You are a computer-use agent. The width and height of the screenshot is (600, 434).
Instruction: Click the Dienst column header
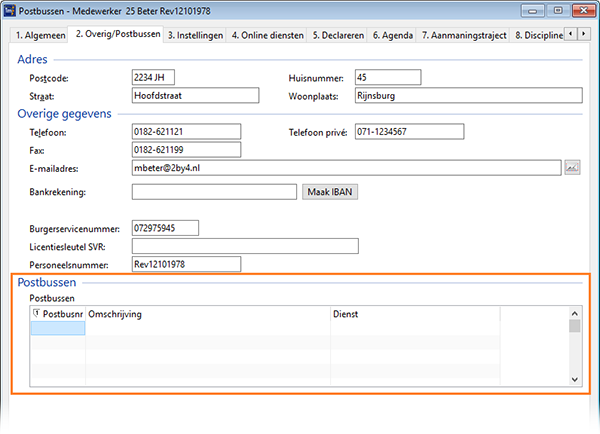415,314
